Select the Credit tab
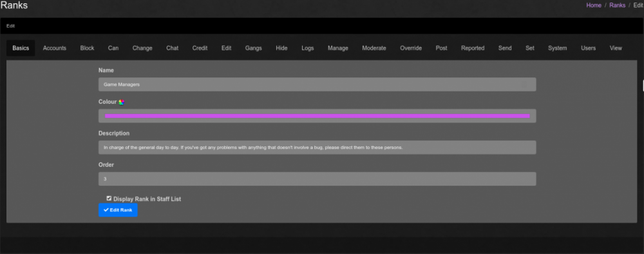The width and height of the screenshot is (644, 254). 200,48
